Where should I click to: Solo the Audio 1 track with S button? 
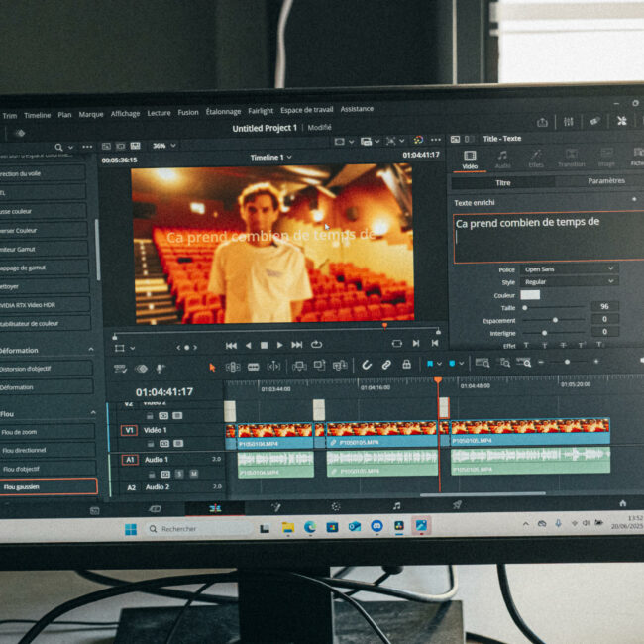[x=179, y=474]
